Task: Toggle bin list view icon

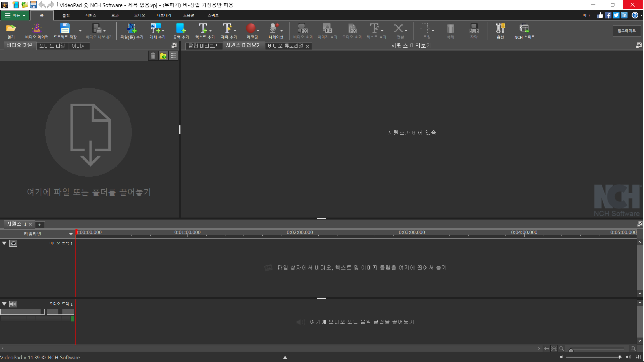Action: coord(173,56)
